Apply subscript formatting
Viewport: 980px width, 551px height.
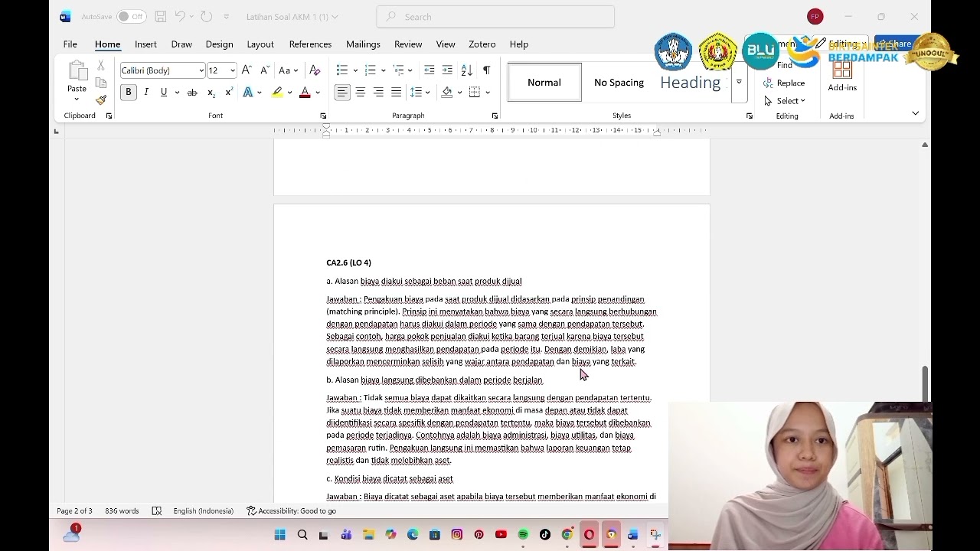pyautogui.click(x=211, y=93)
